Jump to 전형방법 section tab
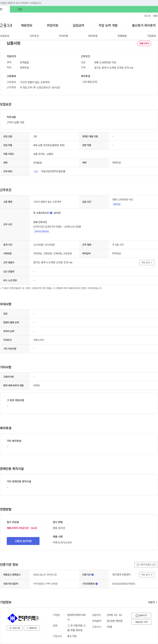Viewport: 158px width, 644px height. [x=122, y=36]
